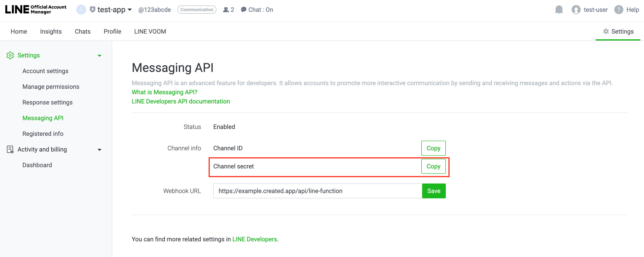
Task: Collapse the Activity and billing section
Action: [100, 150]
